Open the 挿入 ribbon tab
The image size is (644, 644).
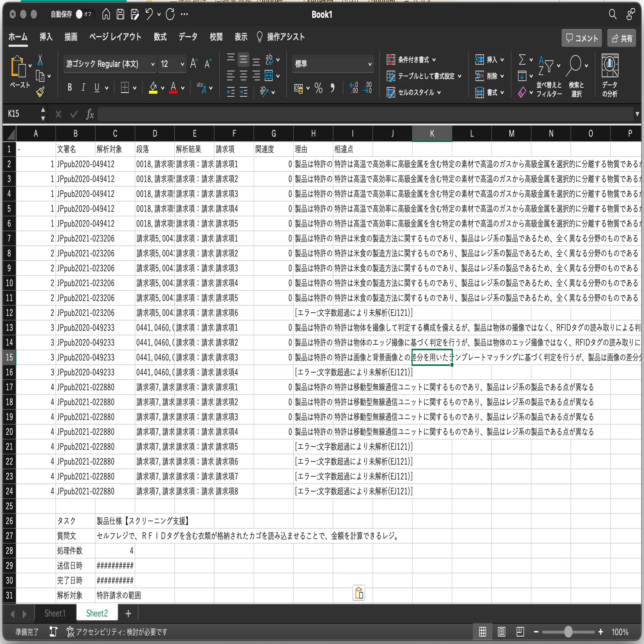[x=46, y=37]
